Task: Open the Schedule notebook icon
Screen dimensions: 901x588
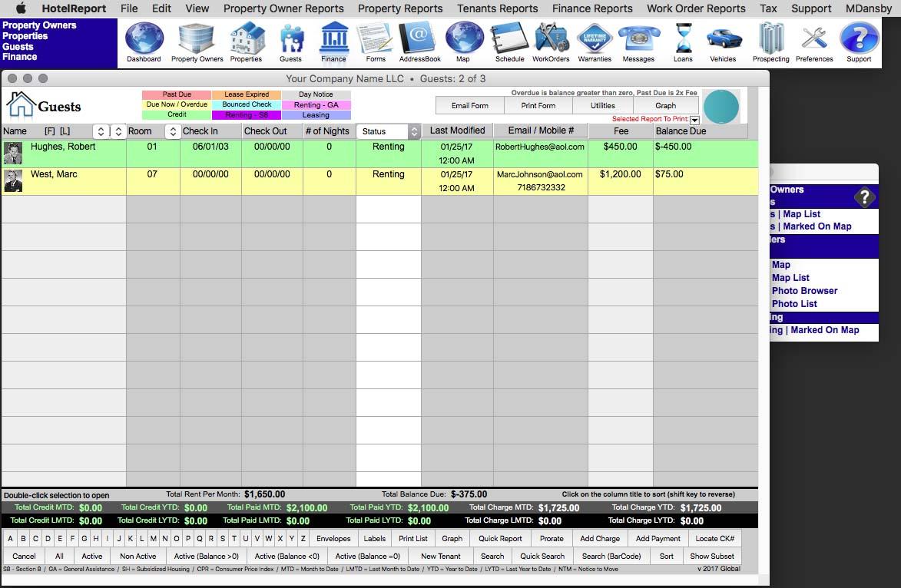Action: (x=510, y=38)
